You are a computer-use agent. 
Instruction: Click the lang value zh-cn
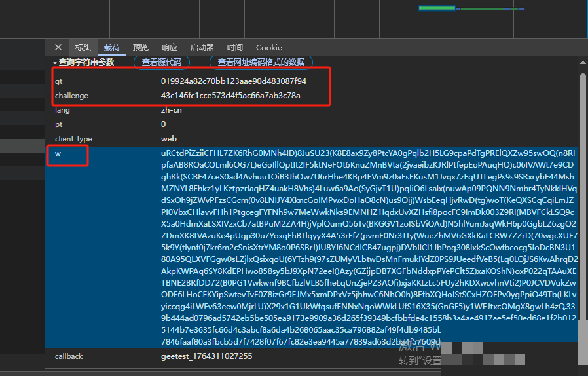pos(172,110)
